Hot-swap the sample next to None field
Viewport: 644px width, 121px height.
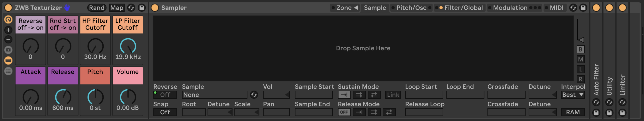pos(254,95)
